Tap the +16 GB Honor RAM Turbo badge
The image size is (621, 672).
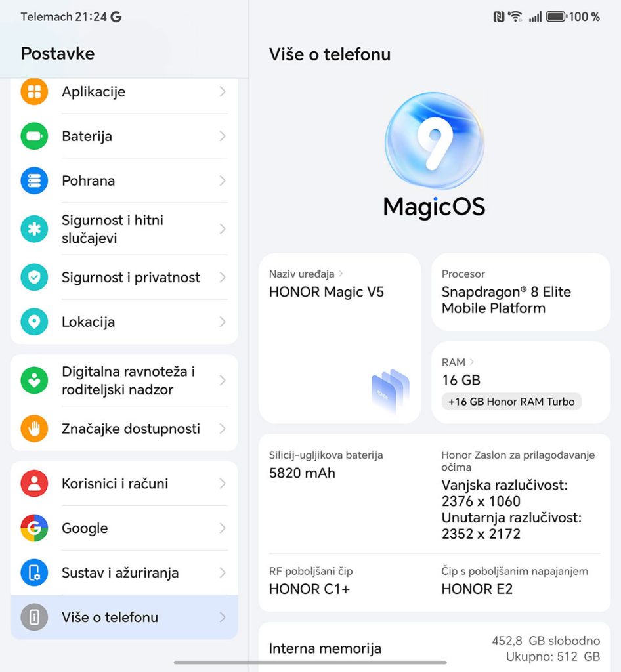tap(511, 402)
